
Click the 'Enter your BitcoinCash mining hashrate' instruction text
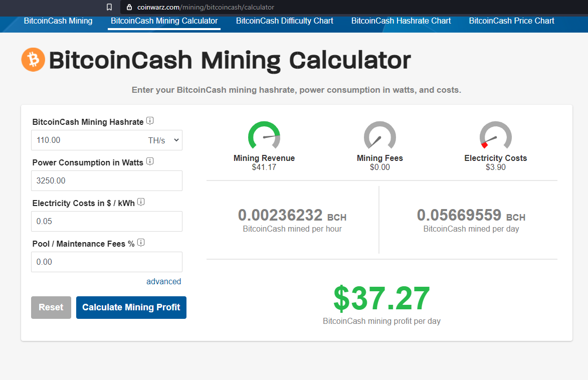[x=296, y=90]
